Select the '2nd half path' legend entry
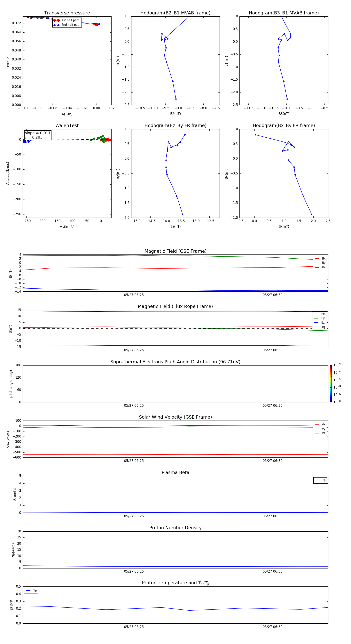Image resolution: width=351 pixels, height=644 pixels. [67, 25]
